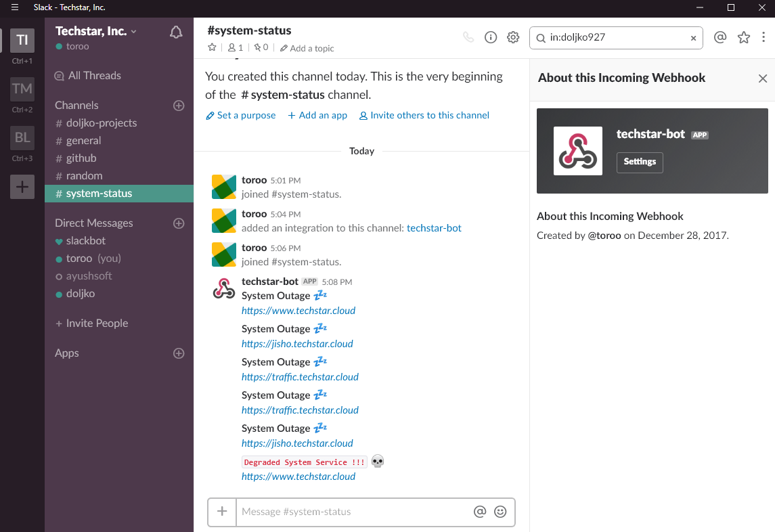Click Set a purpose link
This screenshot has height=532, width=775.
[241, 115]
